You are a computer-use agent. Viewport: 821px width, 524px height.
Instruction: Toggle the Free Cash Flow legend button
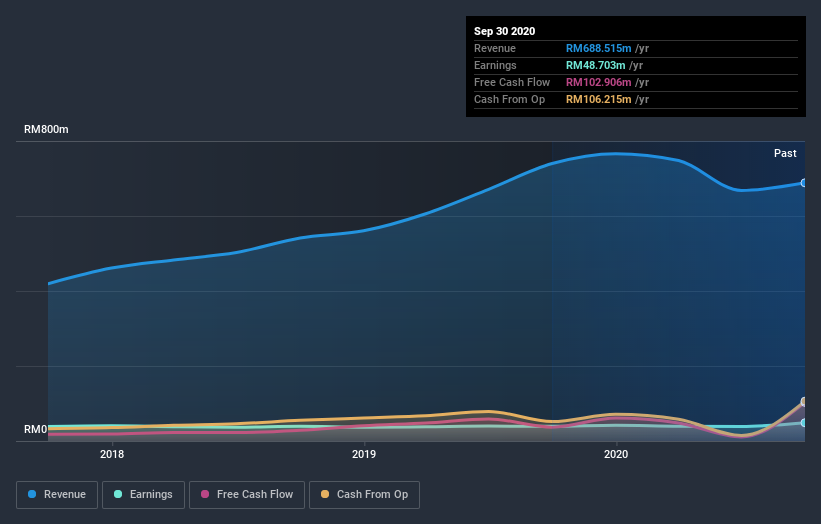[247, 495]
